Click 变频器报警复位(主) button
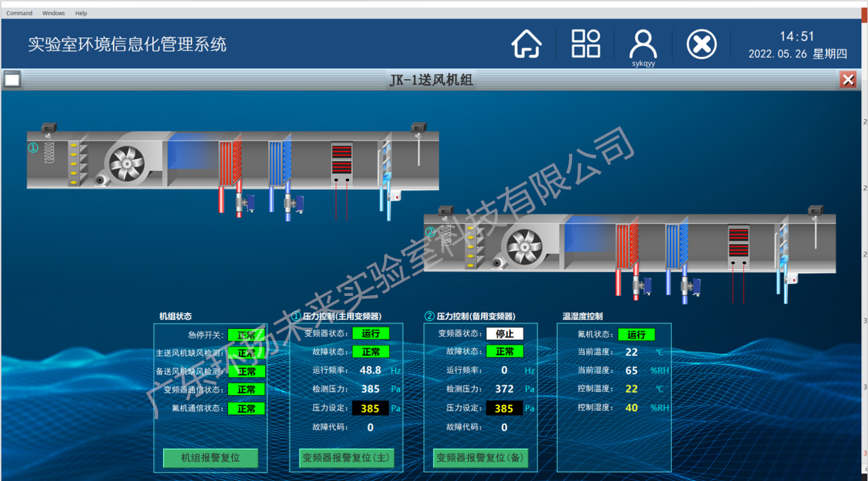The height and width of the screenshot is (481, 868). (x=347, y=458)
